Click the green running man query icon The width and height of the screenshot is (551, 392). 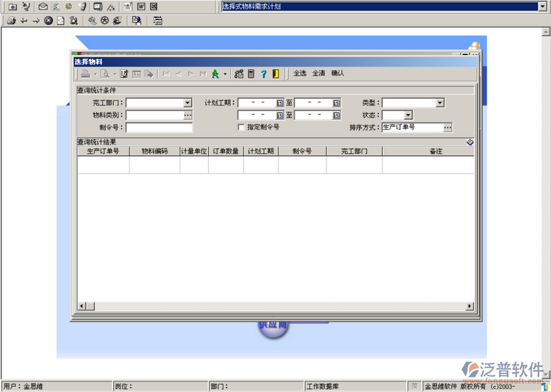pyautogui.click(x=216, y=74)
